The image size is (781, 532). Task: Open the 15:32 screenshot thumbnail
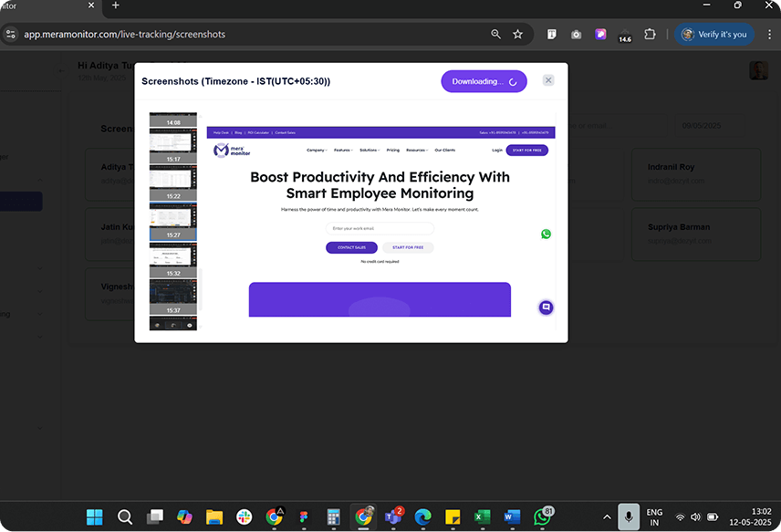click(173, 258)
